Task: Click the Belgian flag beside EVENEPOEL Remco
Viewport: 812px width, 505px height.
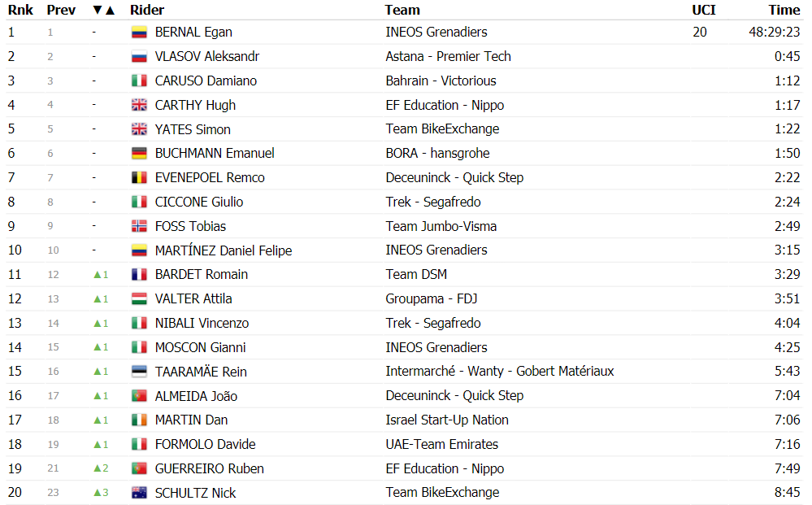Action: pyautogui.click(x=139, y=177)
